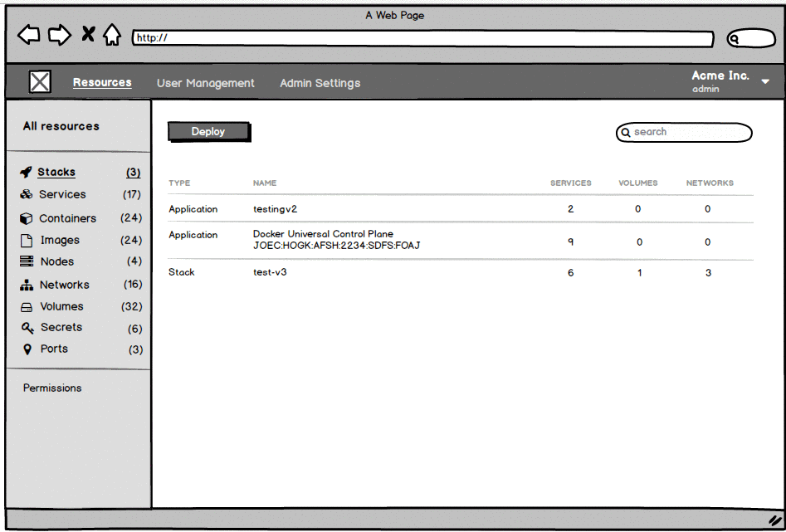Open the Resources tab
This screenshot has height=532, width=786.
click(x=102, y=82)
